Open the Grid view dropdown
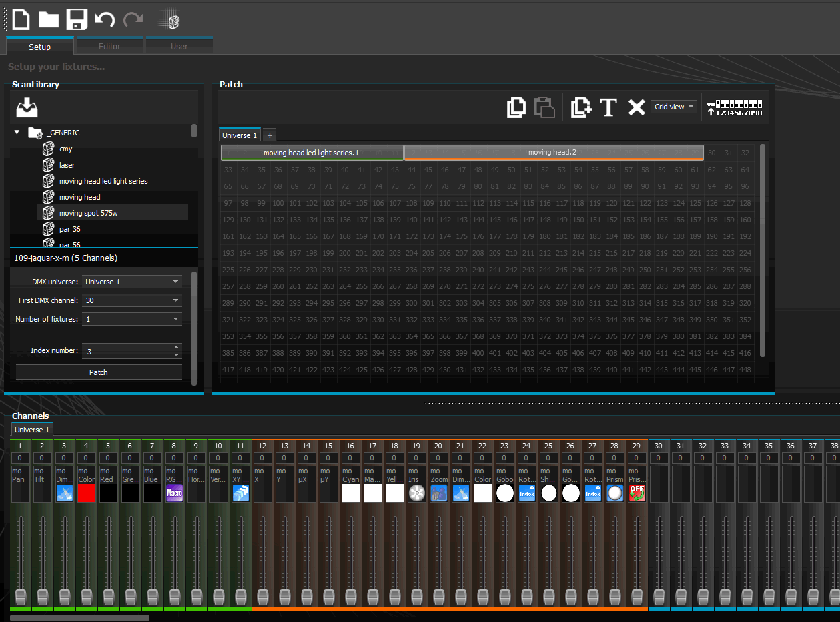The width and height of the screenshot is (840, 622). tap(674, 107)
